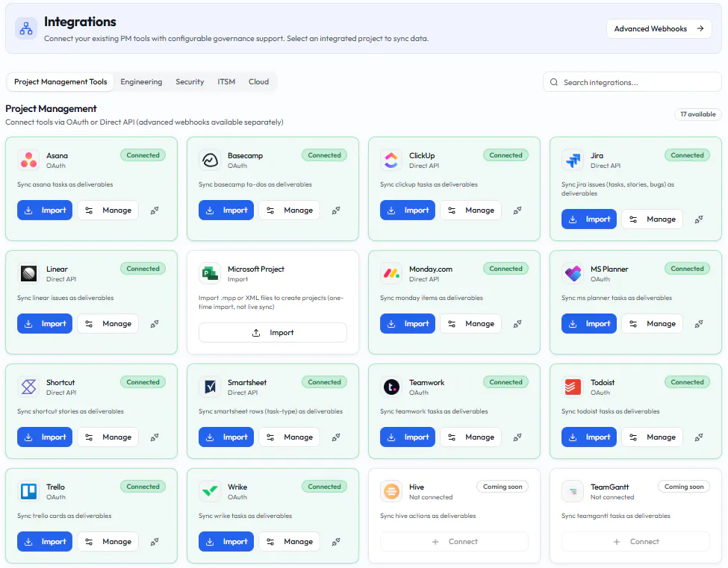Manage the Monday.com integration

coord(471,323)
